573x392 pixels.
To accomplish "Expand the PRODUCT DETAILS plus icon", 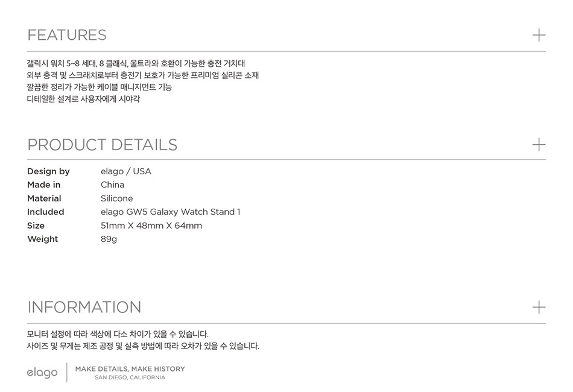I will pos(539,145).
